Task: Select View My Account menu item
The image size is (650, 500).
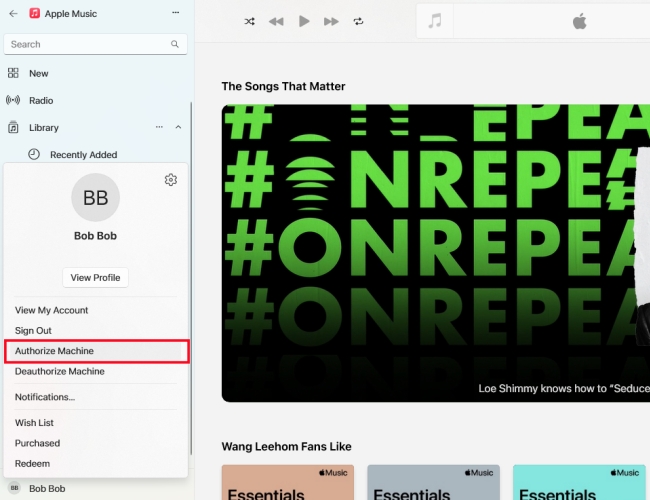Action: click(x=51, y=310)
